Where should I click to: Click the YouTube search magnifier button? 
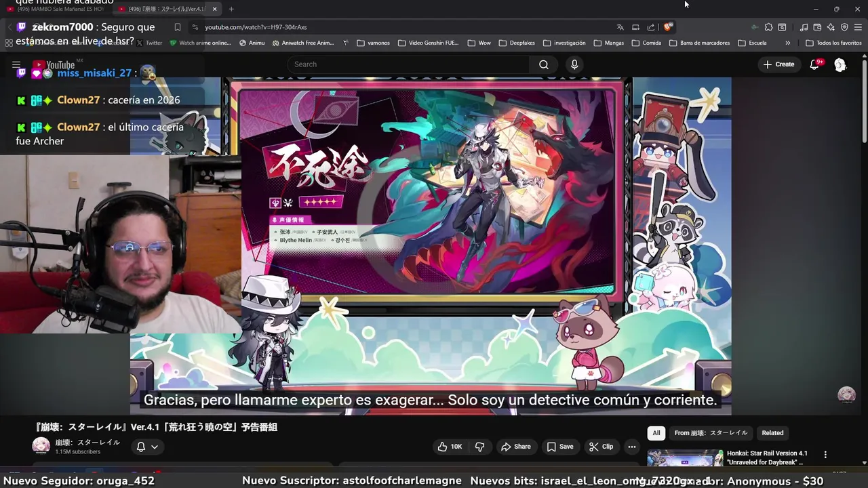544,64
